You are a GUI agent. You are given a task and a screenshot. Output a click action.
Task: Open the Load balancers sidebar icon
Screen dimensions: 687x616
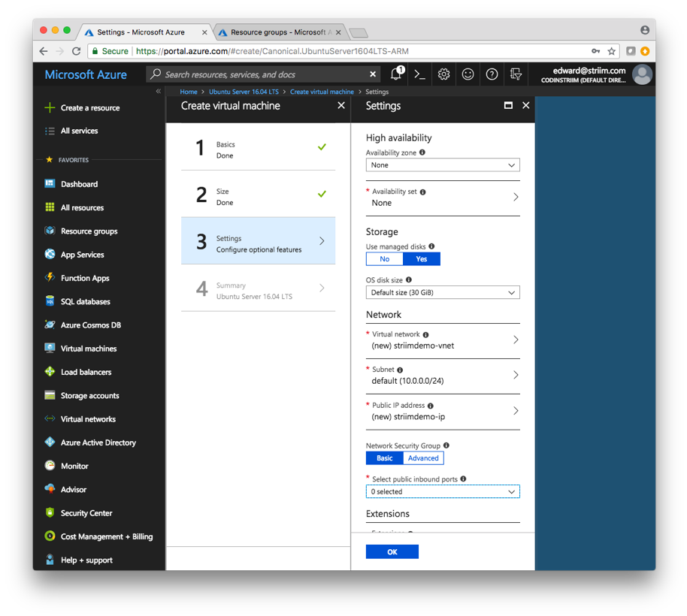click(50, 372)
